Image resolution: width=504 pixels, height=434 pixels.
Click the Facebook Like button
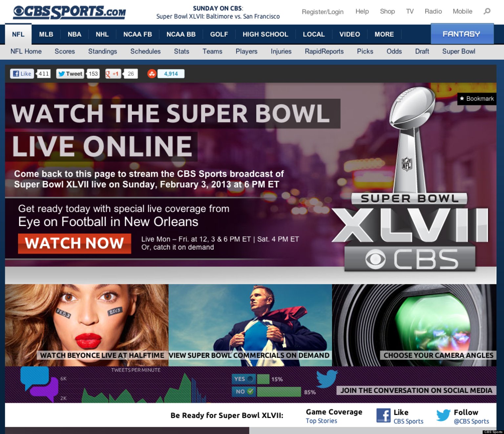click(x=22, y=74)
